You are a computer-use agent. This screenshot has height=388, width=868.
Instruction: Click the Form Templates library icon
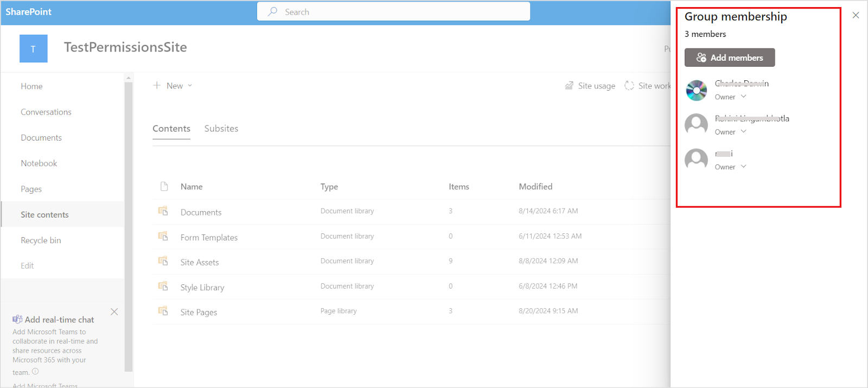(x=163, y=236)
